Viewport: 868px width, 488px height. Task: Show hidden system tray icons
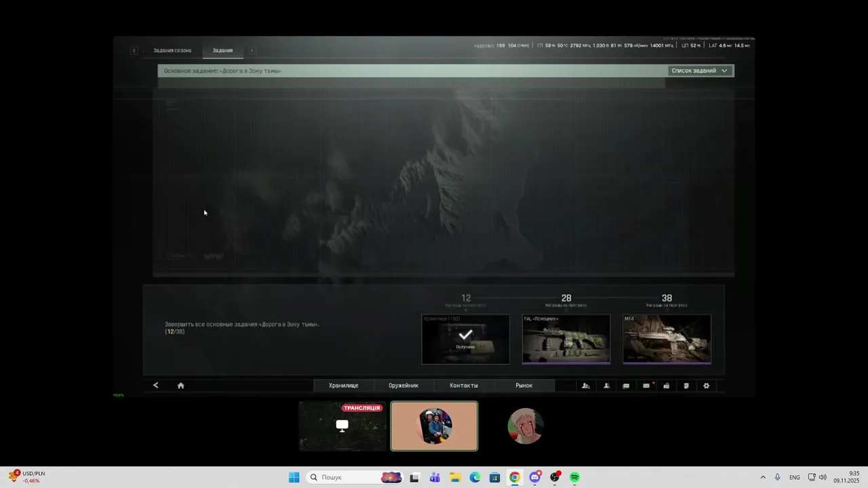pos(762,477)
